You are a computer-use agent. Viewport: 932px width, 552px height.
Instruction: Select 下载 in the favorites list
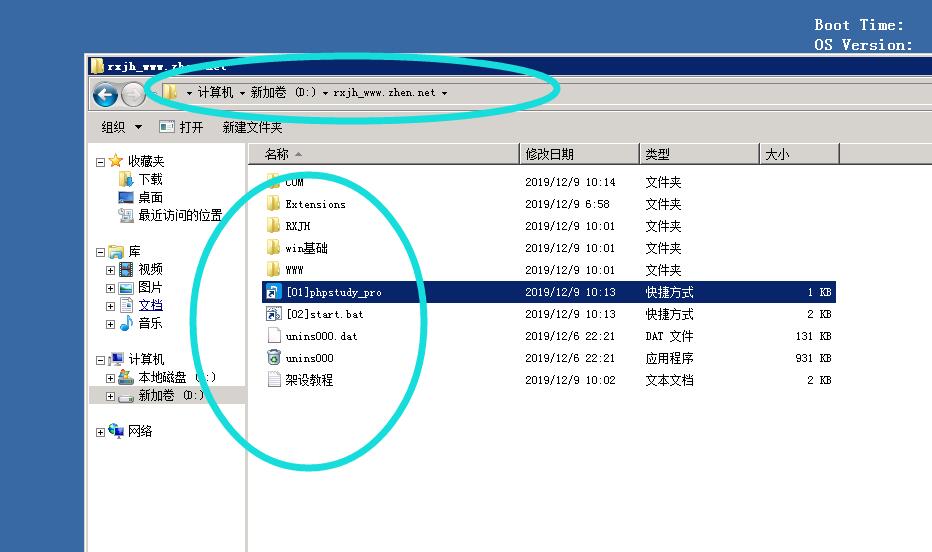pos(150,179)
